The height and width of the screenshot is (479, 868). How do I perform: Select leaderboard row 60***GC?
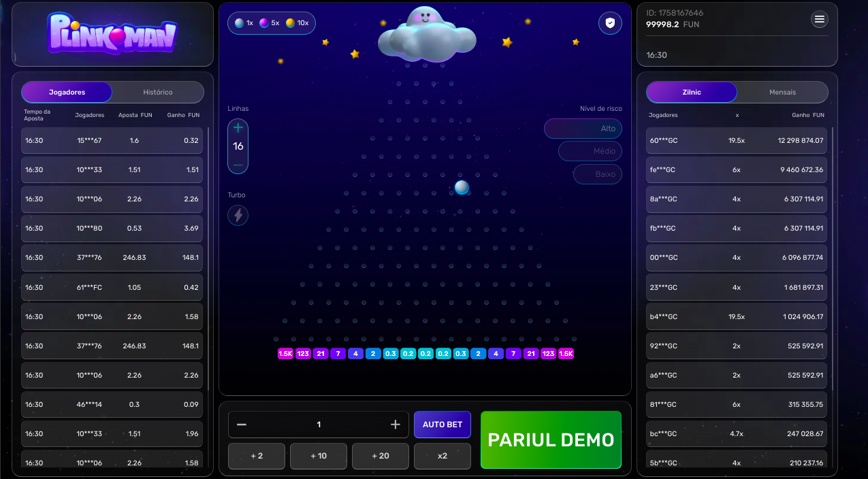coord(737,141)
